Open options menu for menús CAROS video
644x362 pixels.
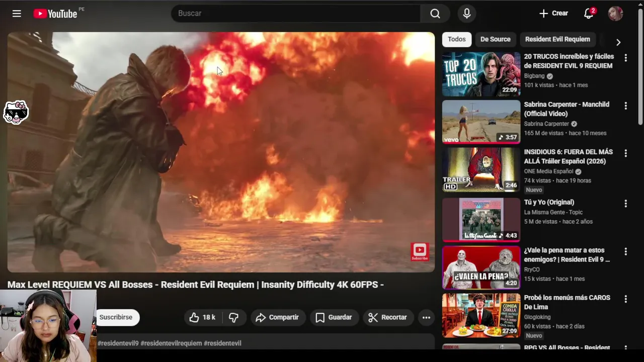(x=625, y=299)
